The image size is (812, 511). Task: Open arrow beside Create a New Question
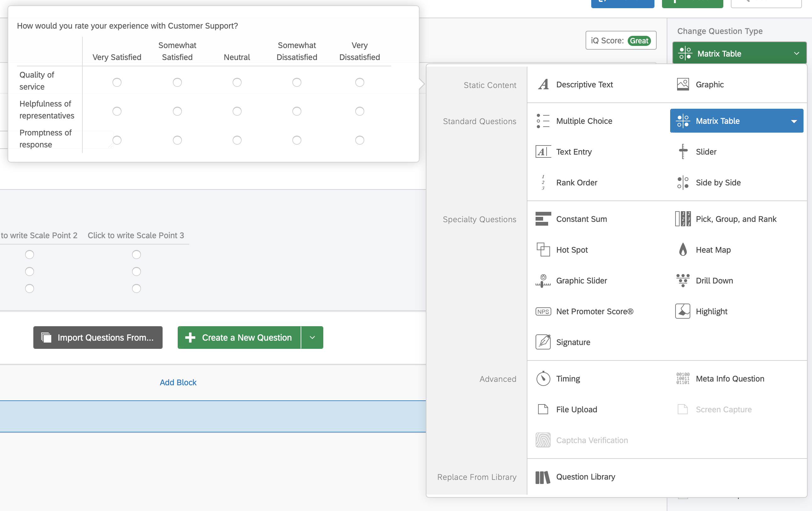tap(312, 338)
